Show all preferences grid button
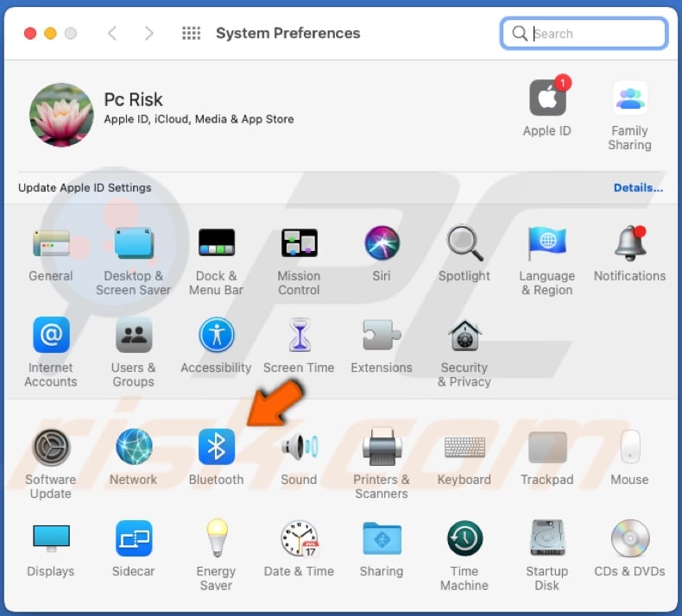 pyautogui.click(x=191, y=33)
